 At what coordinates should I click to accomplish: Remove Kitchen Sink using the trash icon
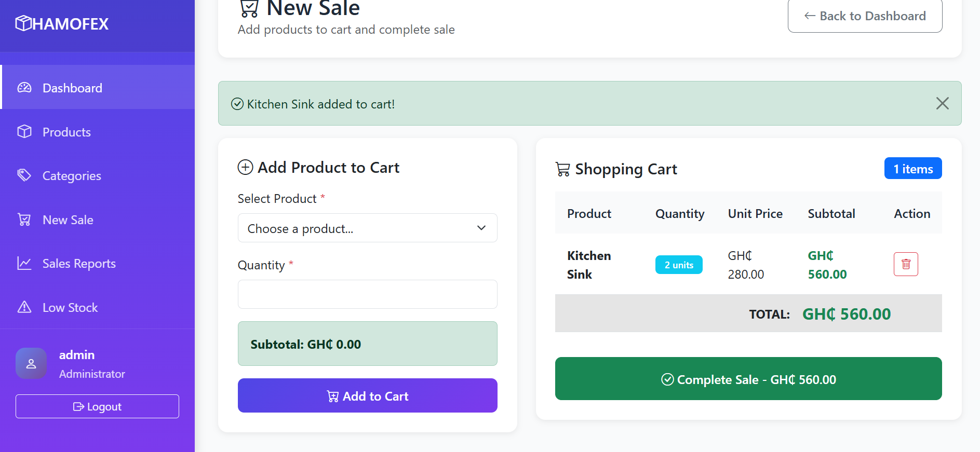click(906, 264)
